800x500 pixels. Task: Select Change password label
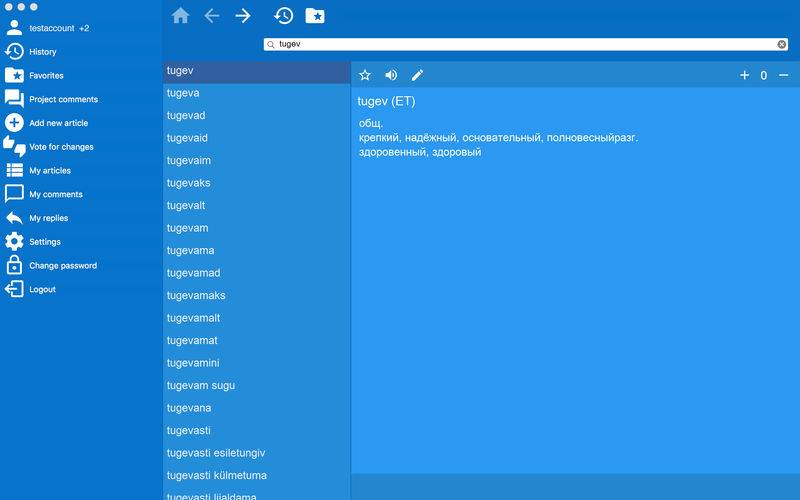pos(63,265)
